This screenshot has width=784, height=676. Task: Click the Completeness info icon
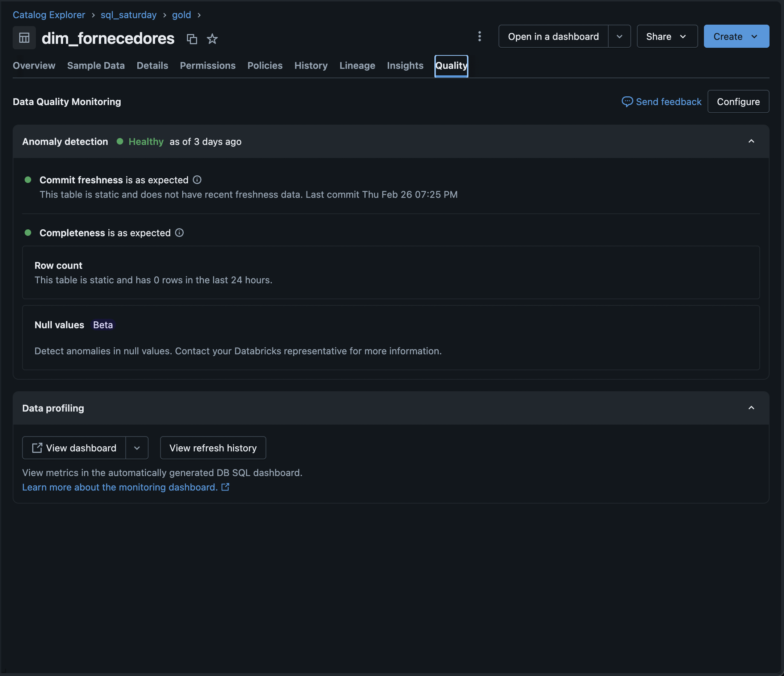tap(179, 233)
